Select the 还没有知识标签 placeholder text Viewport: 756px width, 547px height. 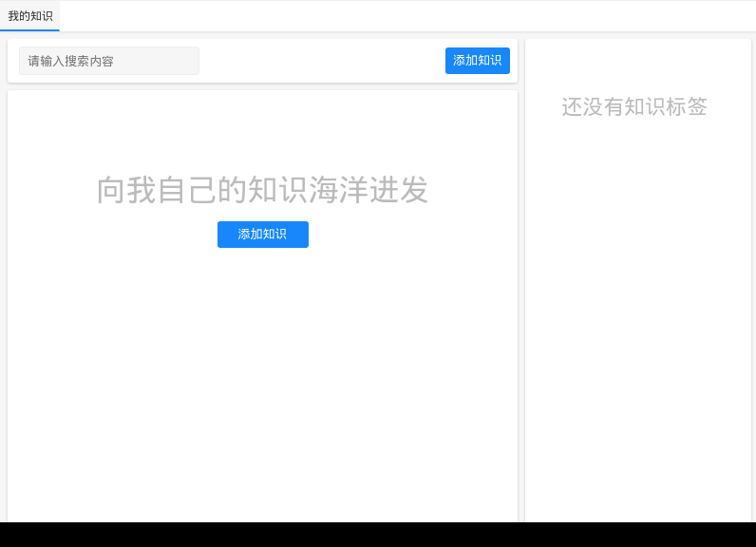tap(634, 107)
